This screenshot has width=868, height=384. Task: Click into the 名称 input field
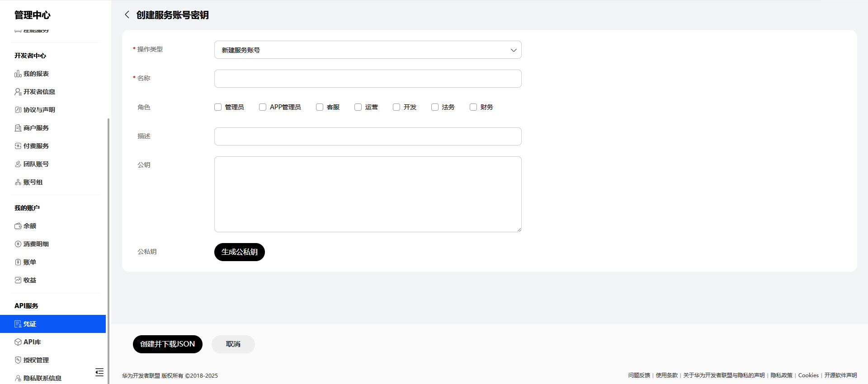pos(368,79)
